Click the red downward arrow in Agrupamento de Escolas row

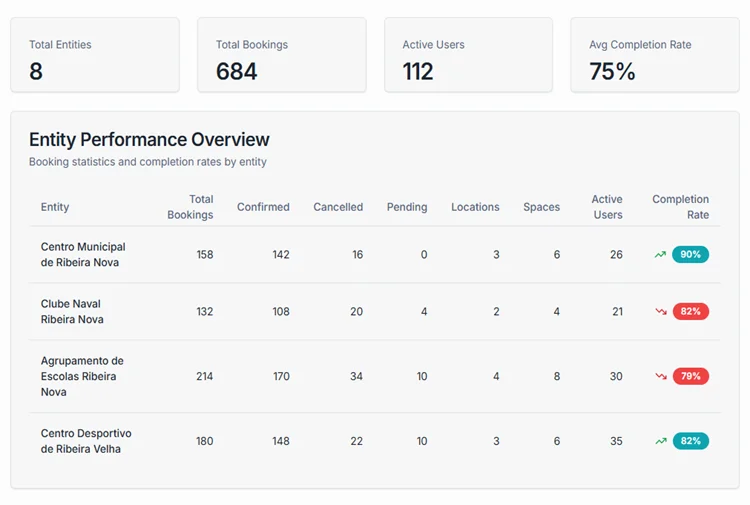coord(660,377)
